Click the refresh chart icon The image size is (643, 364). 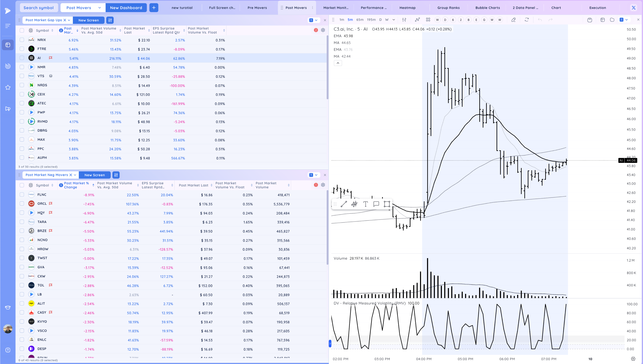(527, 20)
